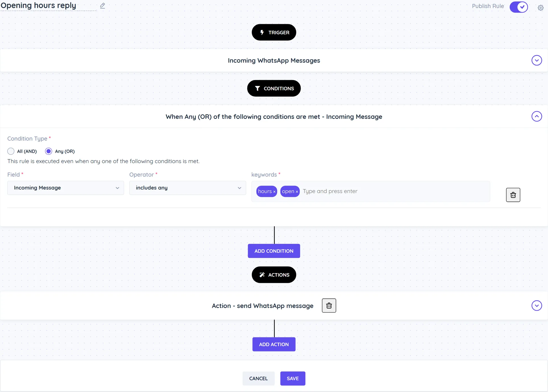
Task: Click 'Incoming WhatsApp Messages' heading
Action: pyautogui.click(x=274, y=60)
